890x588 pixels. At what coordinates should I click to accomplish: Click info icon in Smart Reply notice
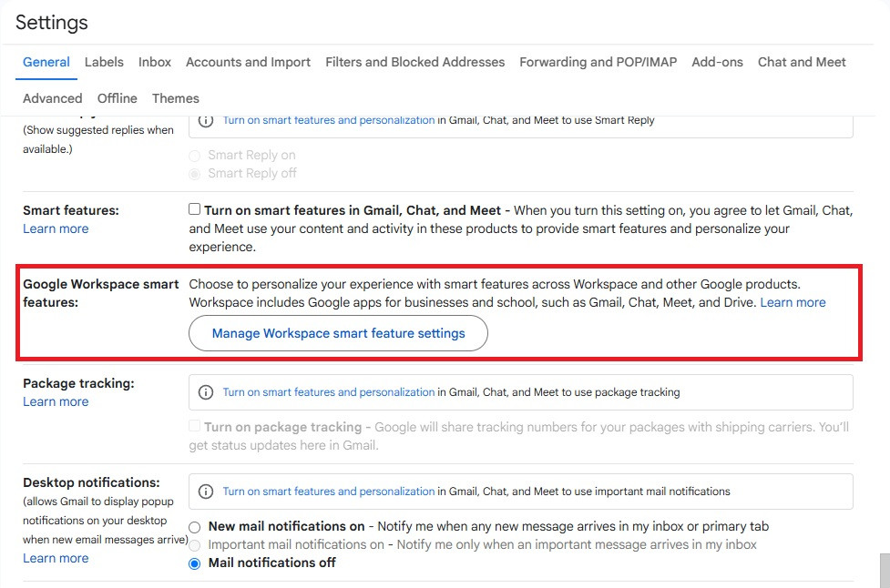coord(206,120)
